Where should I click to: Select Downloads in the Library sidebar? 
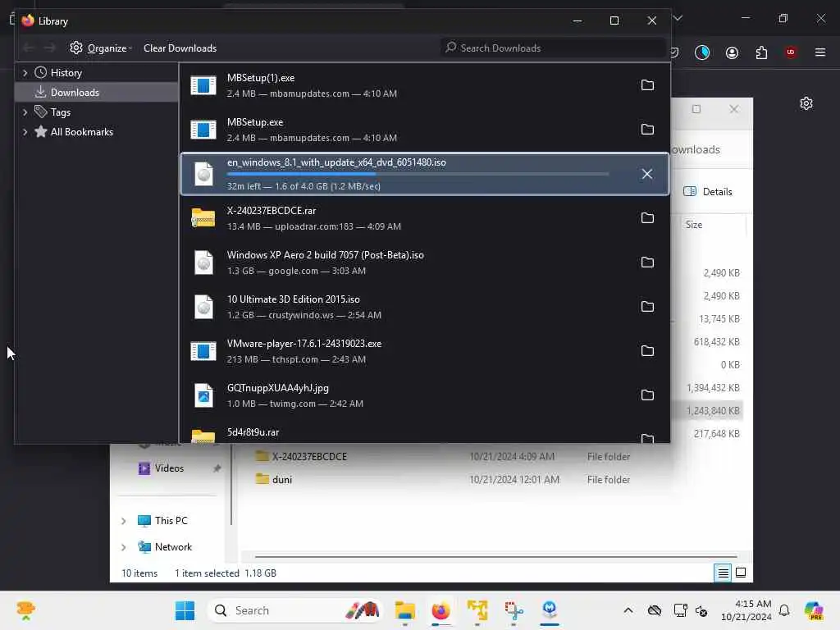[x=97, y=92]
